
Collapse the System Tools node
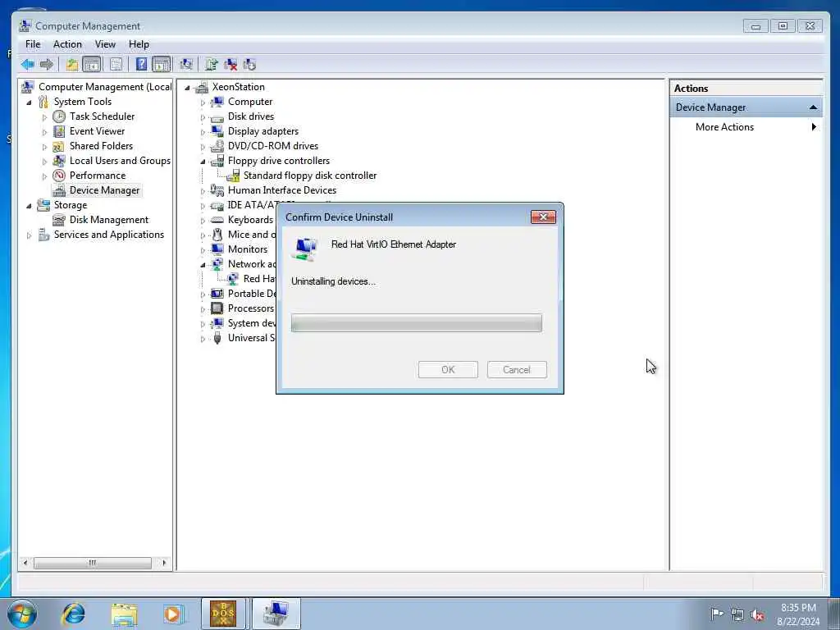[29, 103]
